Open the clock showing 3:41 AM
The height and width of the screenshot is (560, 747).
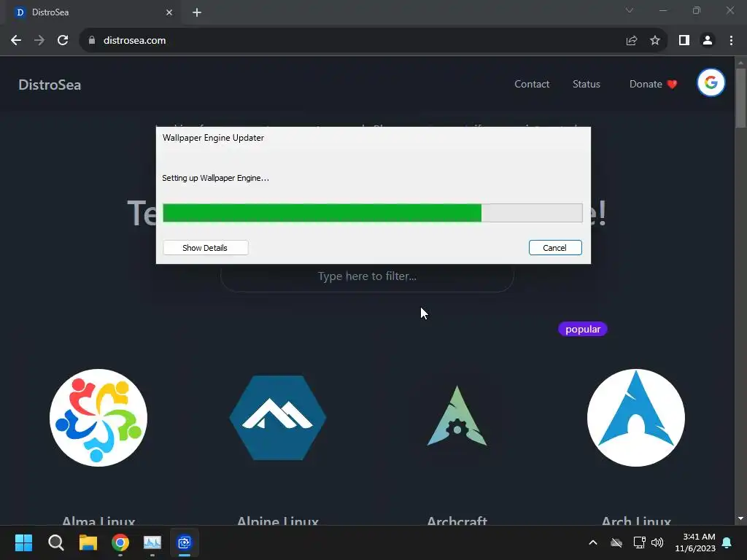click(695, 542)
